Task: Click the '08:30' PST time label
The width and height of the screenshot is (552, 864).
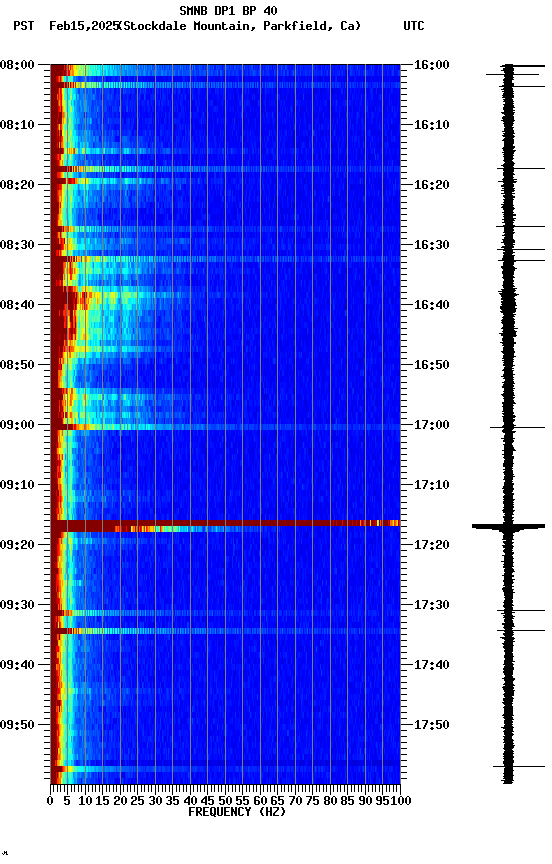Action: pyautogui.click(x=17, y=245)
